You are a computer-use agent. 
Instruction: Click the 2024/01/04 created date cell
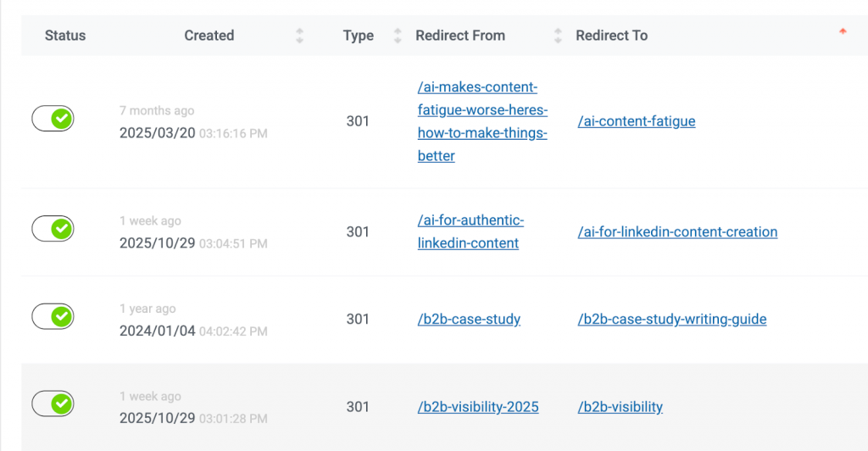(158, 331)
